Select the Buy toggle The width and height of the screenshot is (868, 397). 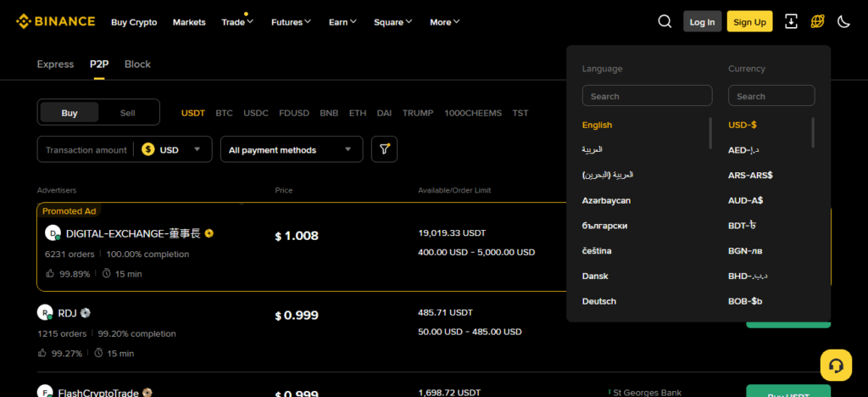coord(70,113)
